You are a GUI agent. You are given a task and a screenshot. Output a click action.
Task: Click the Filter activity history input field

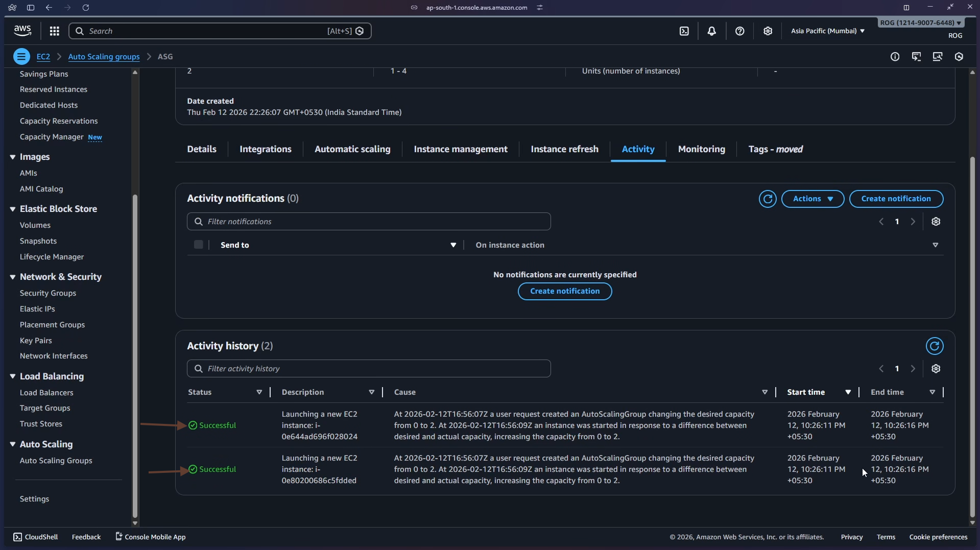[369, 368]
